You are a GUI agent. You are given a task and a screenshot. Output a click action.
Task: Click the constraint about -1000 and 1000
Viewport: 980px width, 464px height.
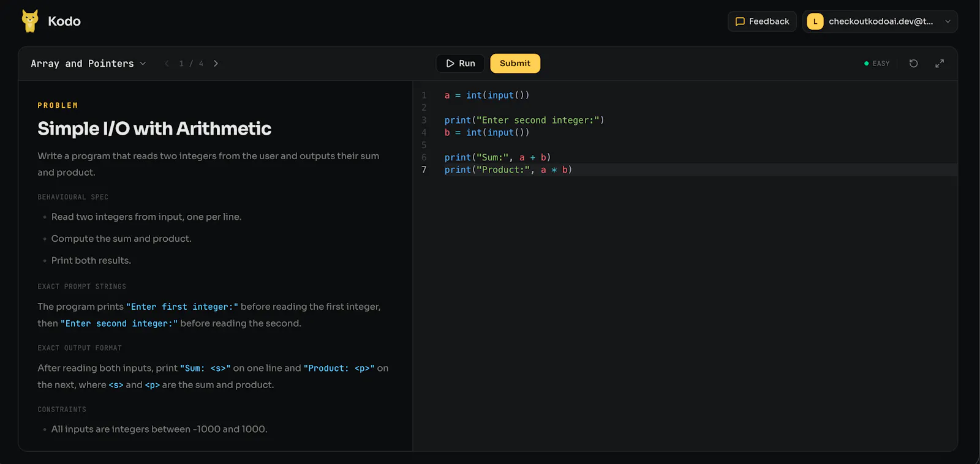point(159,429)
